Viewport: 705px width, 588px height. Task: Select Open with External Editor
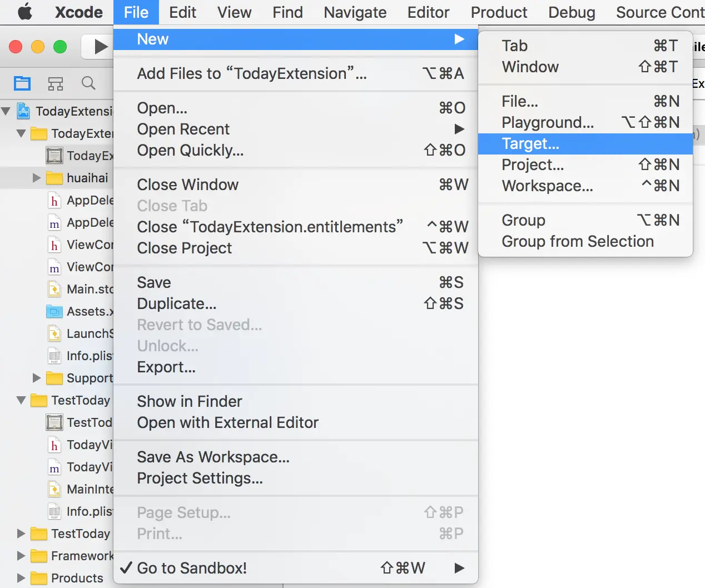[x=296, y=422]
